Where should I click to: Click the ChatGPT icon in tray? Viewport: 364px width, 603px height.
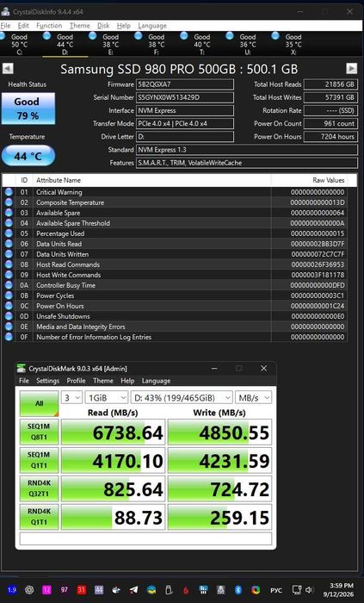pyautogui.click(x=29, y=589)
